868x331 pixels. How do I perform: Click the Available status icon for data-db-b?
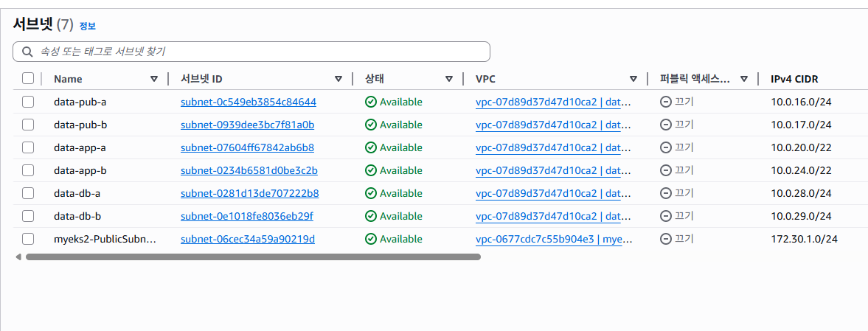click(370, 216)
